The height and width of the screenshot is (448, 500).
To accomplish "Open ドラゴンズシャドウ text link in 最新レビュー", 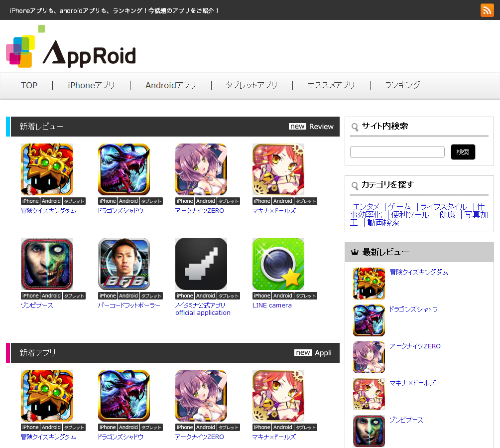I will point(413,309).
